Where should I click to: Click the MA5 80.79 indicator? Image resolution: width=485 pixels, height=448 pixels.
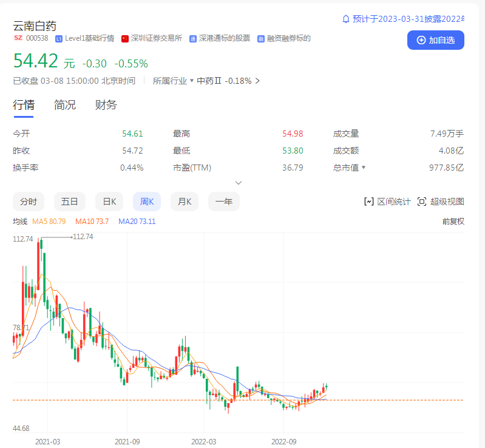pyautogui.click(x=49, y=222)
